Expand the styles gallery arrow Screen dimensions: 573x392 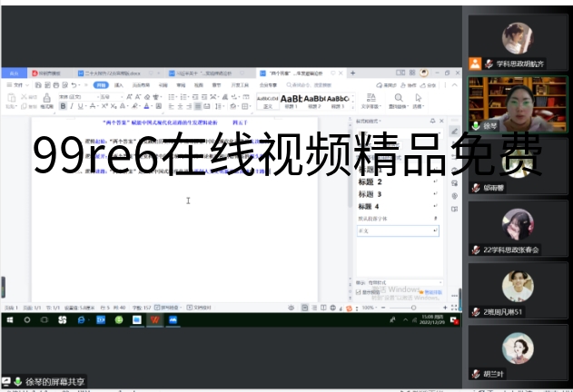(x=352, y=107)
